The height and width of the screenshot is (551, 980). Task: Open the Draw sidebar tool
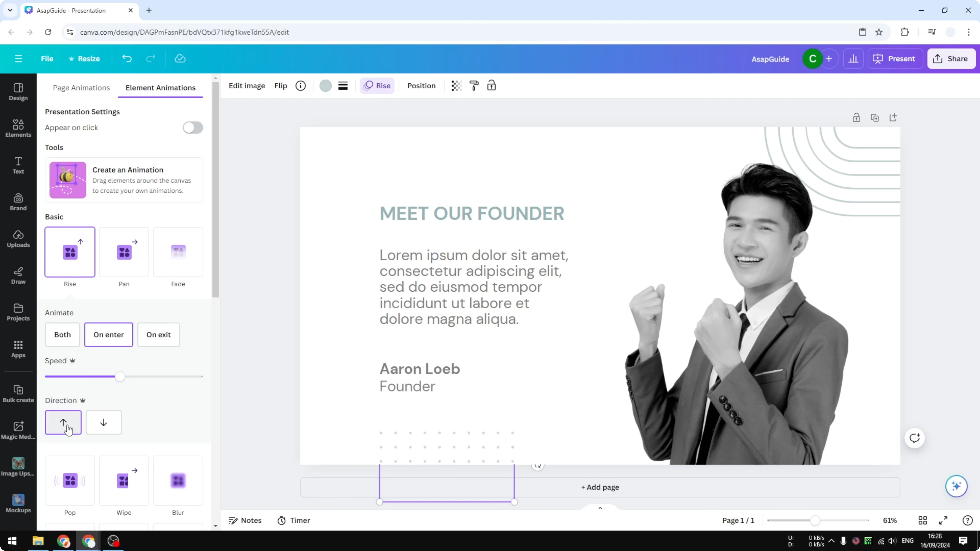pyautogui.click(x=18, y=276)
